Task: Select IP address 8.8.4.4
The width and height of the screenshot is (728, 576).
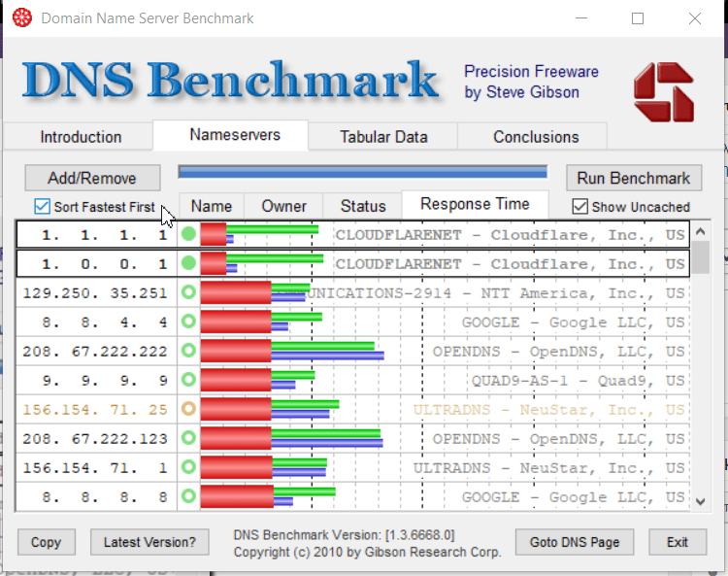Action: (x=105, y=322)
